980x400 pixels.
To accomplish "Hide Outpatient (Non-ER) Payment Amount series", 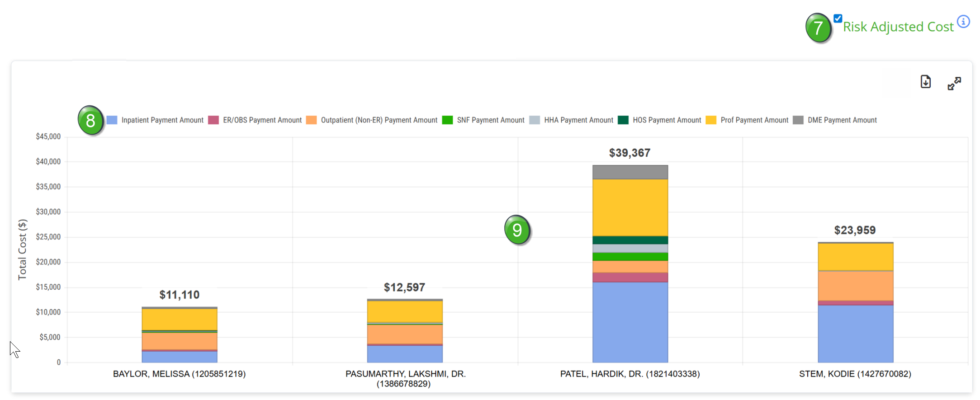I will (379, 120).
